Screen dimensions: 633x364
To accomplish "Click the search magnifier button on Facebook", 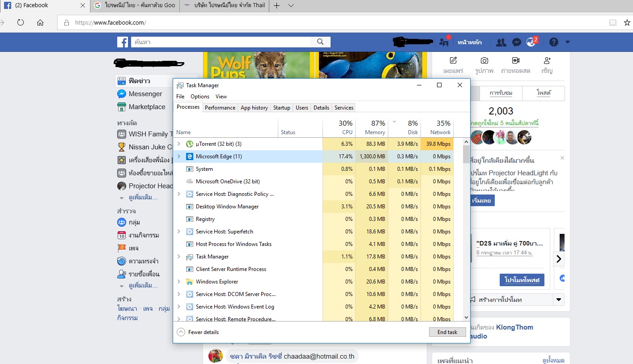I will pyautogui.click(x=320, y=42).
